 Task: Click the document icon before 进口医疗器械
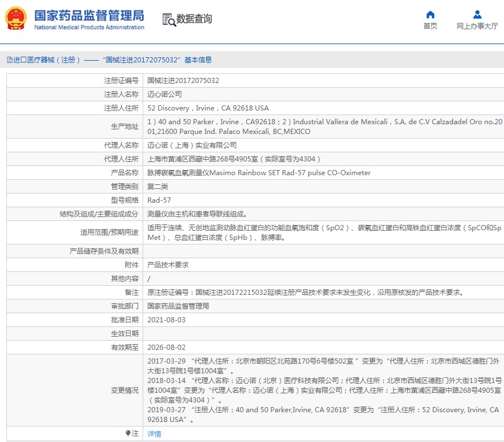(x=10, y=60)
